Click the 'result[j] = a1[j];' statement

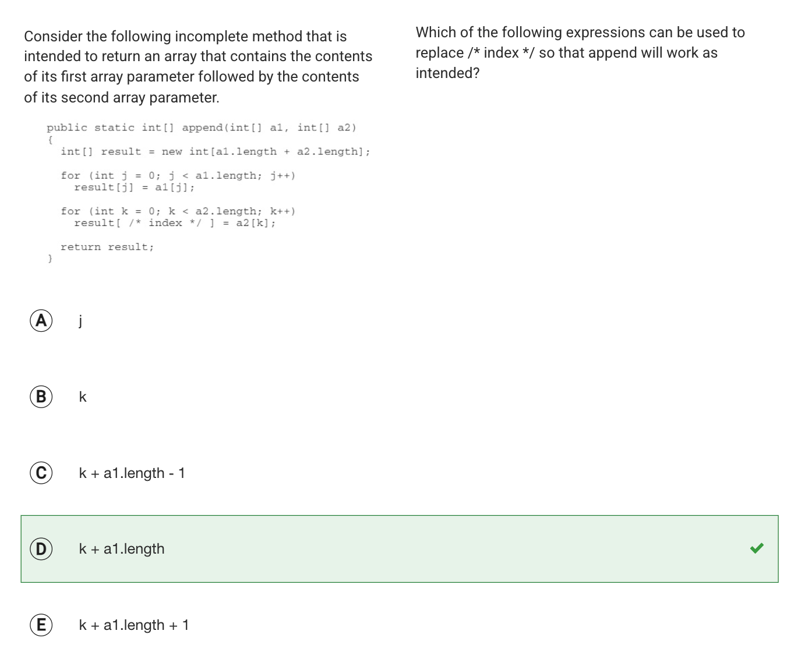pos(135,187)
